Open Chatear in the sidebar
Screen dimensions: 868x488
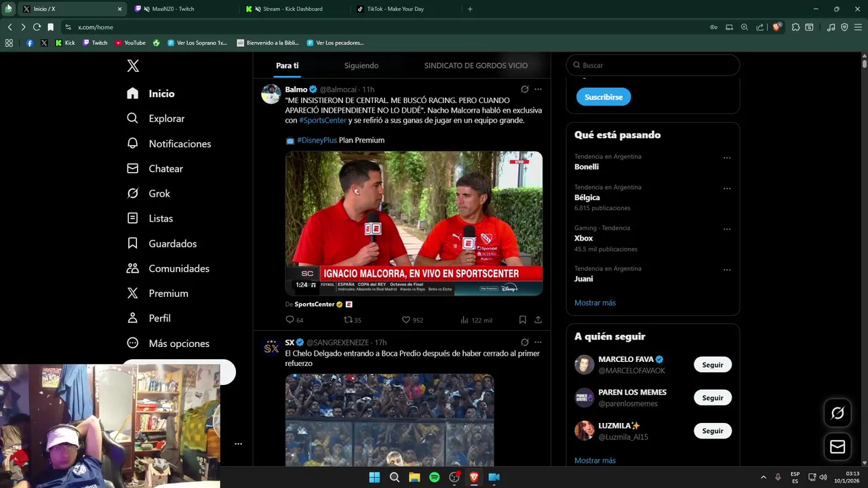[155, 169]
